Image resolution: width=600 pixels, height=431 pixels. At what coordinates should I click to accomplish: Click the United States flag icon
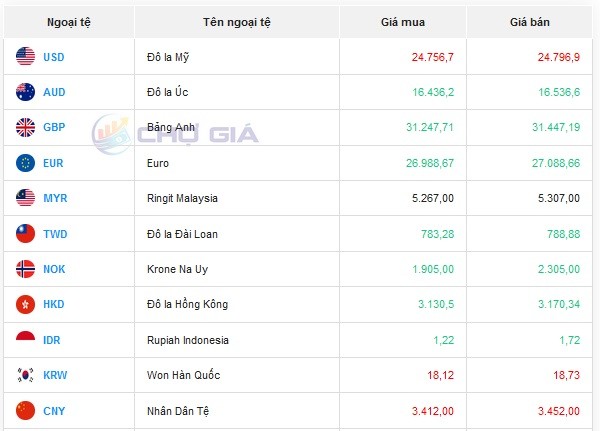point(26,57)
